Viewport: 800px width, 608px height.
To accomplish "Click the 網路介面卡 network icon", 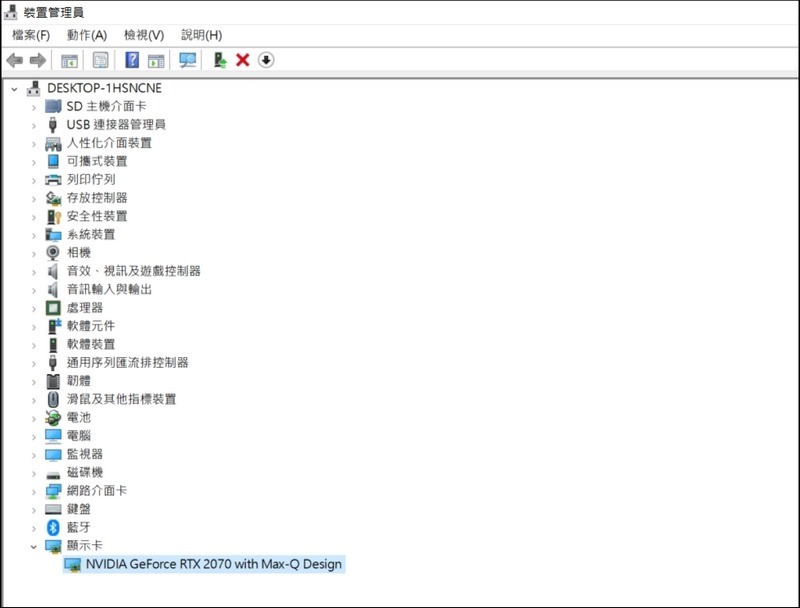I will [x=53, y=491].
